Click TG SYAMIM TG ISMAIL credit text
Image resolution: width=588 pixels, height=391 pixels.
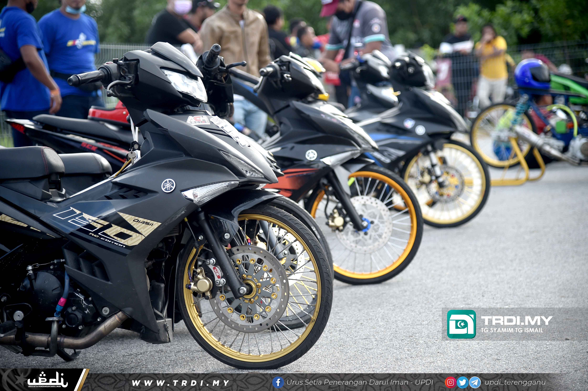click(x=512, y=330)
